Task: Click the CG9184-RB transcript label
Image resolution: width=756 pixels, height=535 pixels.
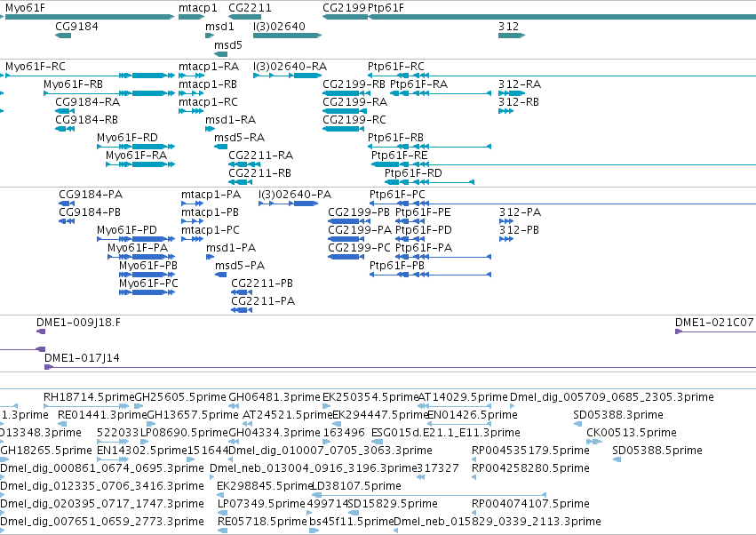Action: click(x=87, y=120)
